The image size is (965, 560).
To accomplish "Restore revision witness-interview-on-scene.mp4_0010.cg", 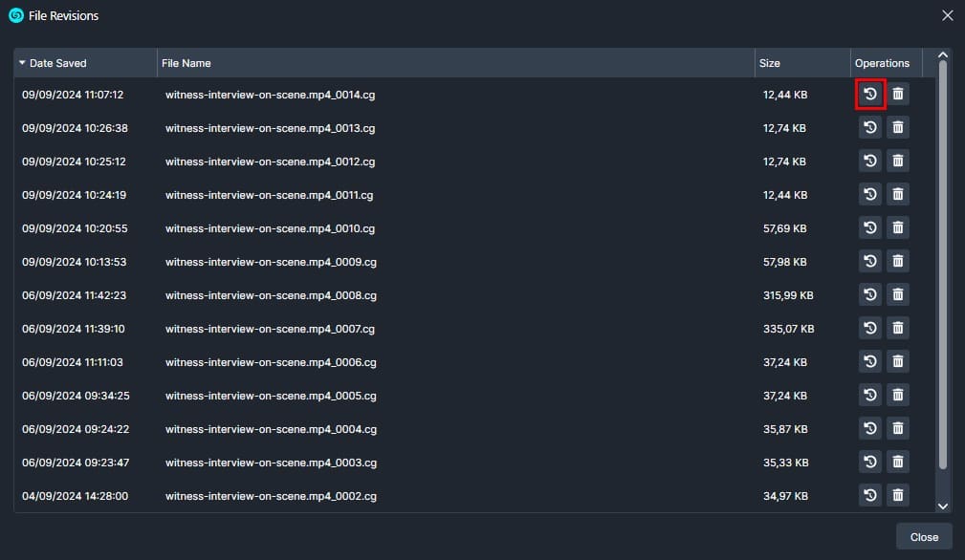I will [x=869, y=227].
